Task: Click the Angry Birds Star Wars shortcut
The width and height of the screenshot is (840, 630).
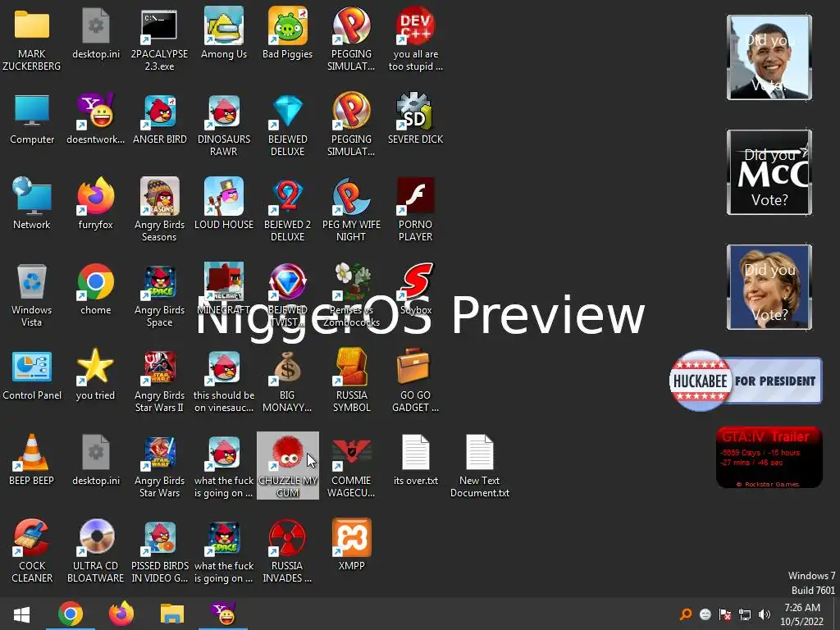Action: [160, 453]
